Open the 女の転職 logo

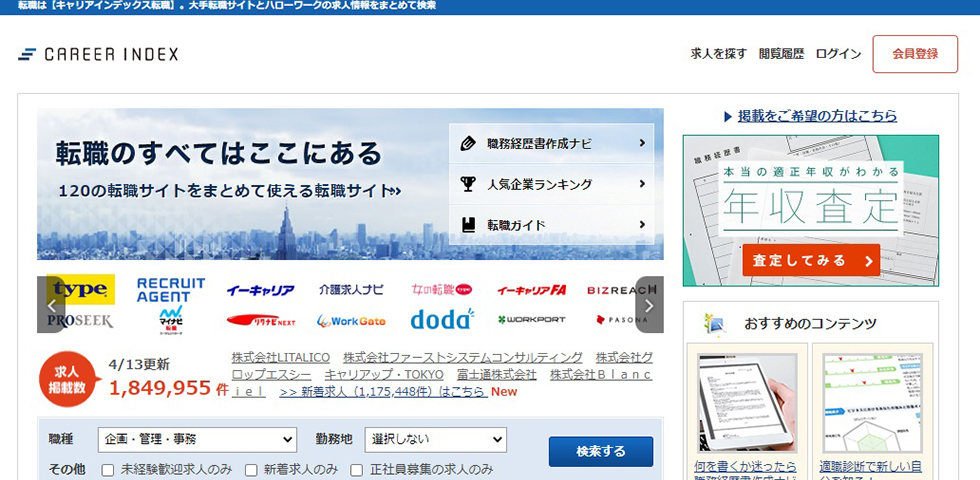coord(442,289)
